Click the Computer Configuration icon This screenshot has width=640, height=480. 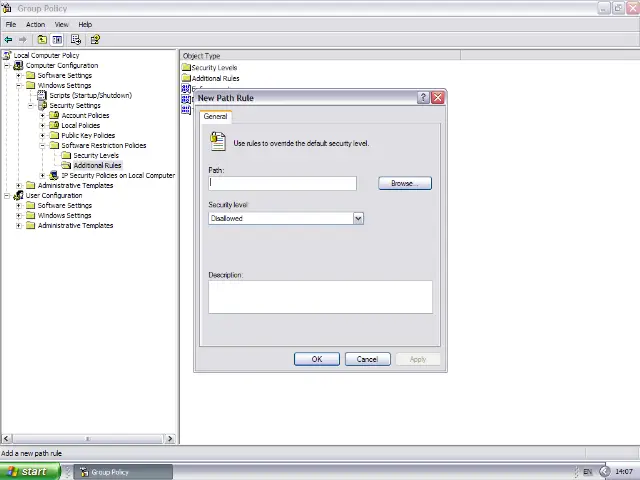pyautogui.click(x=18, y=65)
